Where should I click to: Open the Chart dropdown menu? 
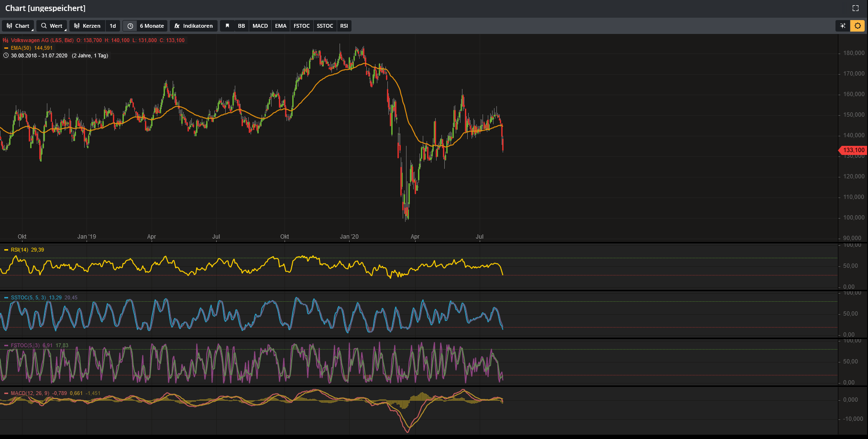click(x=18, y=26)
